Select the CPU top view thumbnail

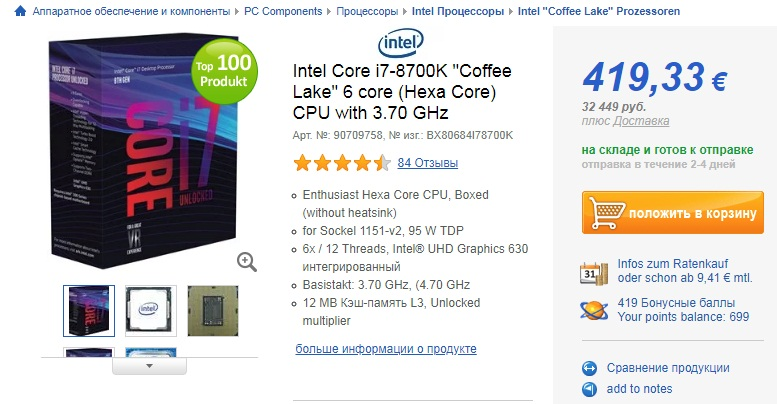pyautogui.click(x=151, y=311)
